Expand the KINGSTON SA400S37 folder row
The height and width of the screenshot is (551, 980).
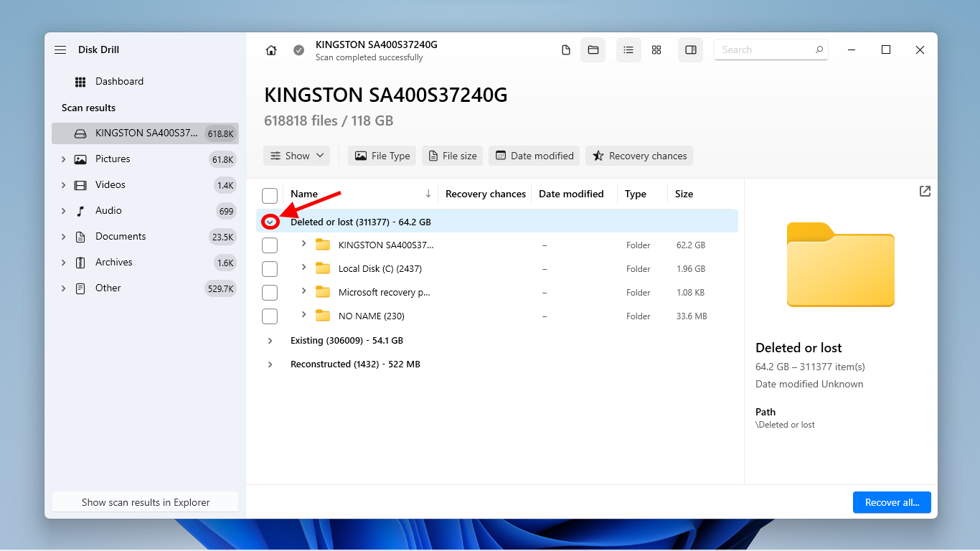303,244
